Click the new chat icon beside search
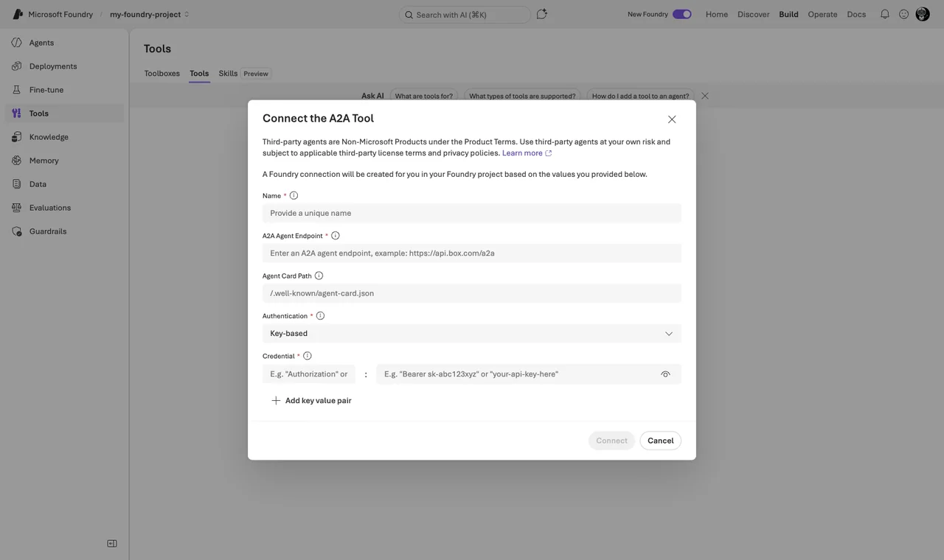The height and width of the screenshot is (560, 944). point(541,14)
